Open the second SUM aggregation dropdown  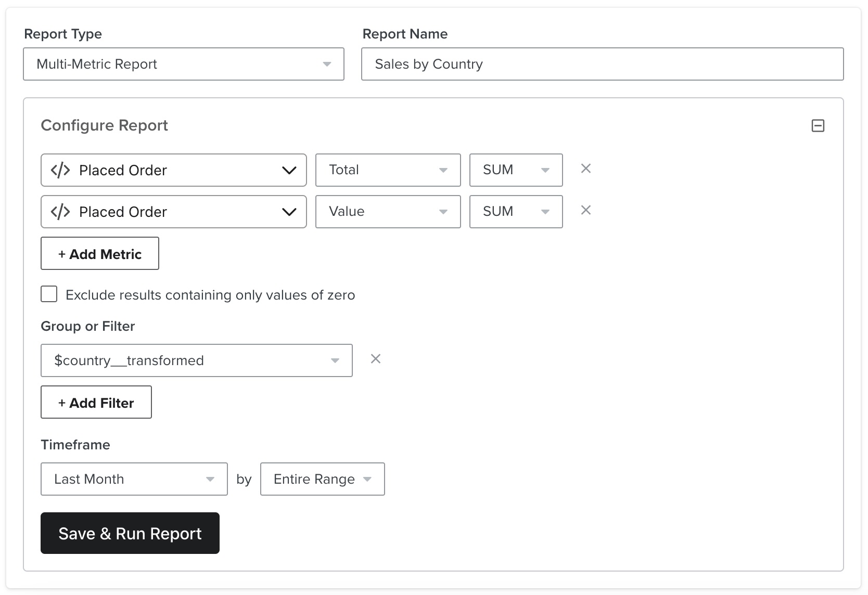[x=515, y=211]
